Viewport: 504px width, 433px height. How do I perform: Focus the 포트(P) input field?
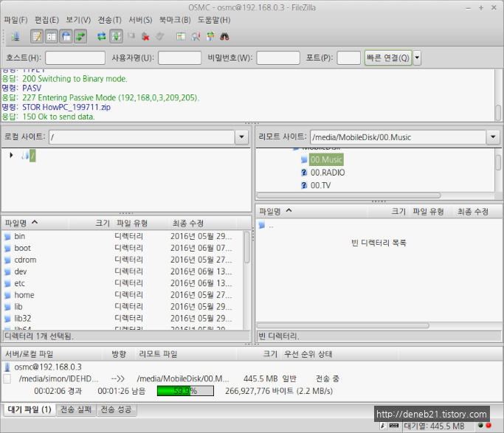pyautogui.click(x=348, y=58)
